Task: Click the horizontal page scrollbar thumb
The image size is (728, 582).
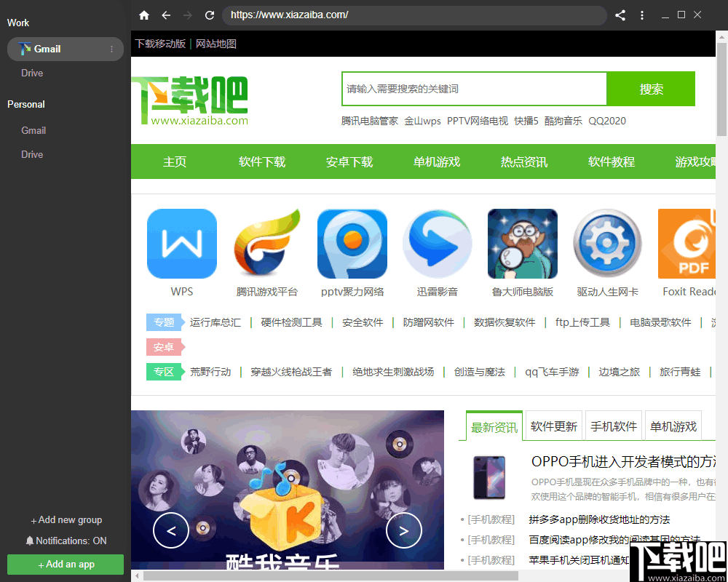Action: coord(331,576)
